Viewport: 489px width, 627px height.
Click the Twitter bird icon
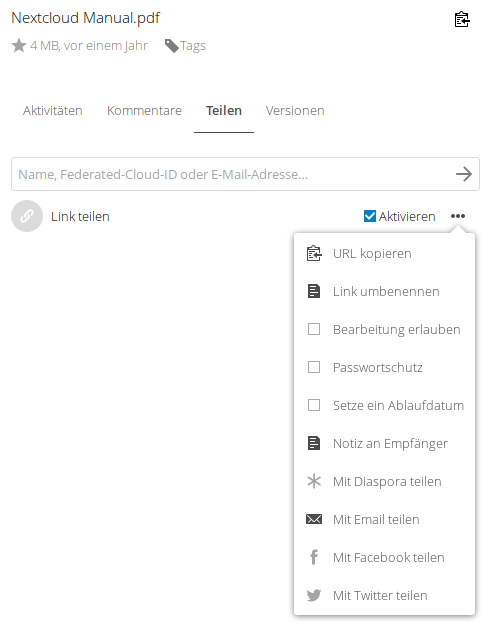click(x=314, y=595)
